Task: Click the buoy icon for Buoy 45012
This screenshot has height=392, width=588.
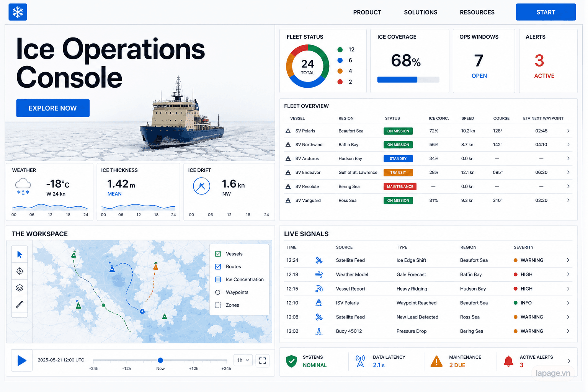Action: pyautogui.click(x=318, y=331)
